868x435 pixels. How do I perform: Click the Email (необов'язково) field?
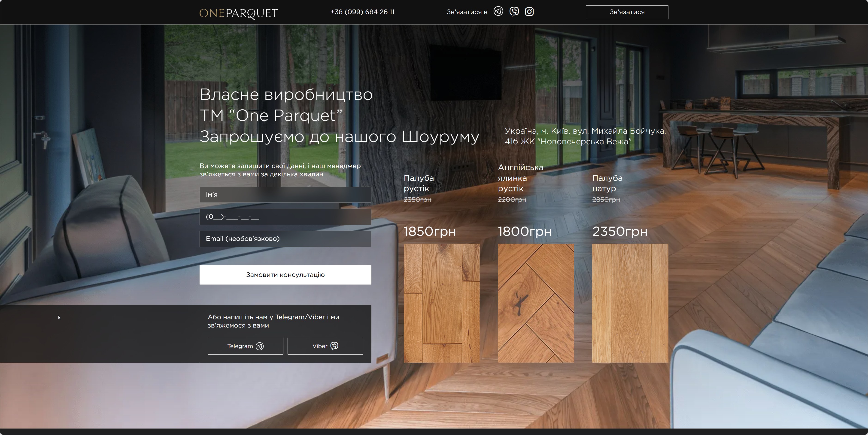pos(285,239)
